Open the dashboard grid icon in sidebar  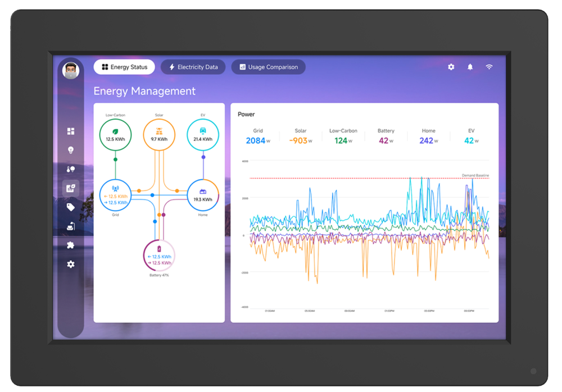point(71,131)
